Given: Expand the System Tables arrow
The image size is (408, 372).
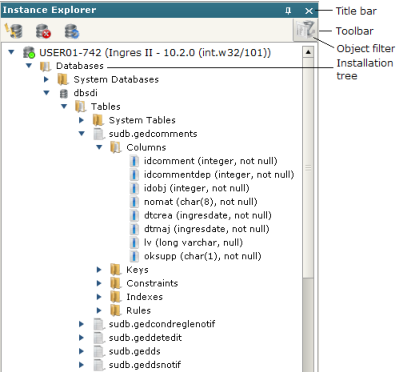Looking at the screenshot, I should click(81, 120).
